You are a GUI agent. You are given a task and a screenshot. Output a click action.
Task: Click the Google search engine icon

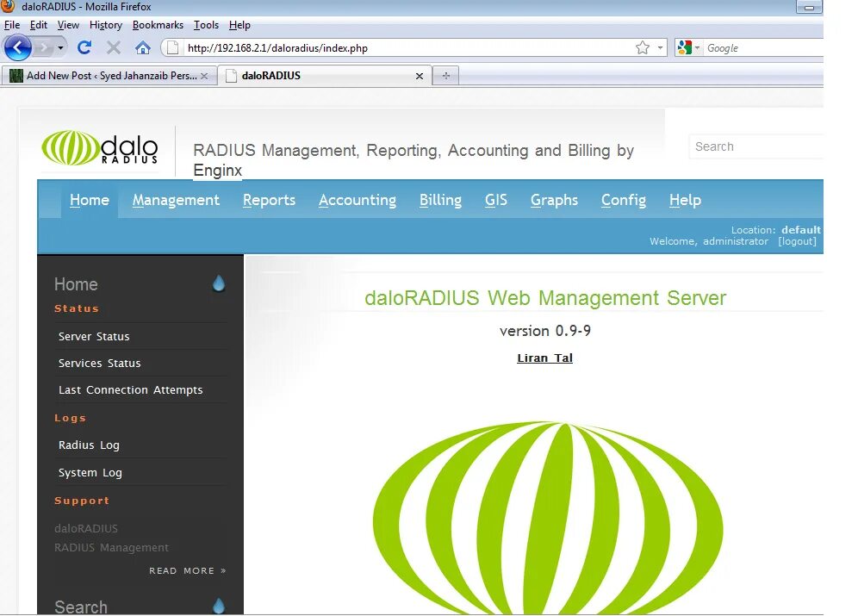coord(684,47)
